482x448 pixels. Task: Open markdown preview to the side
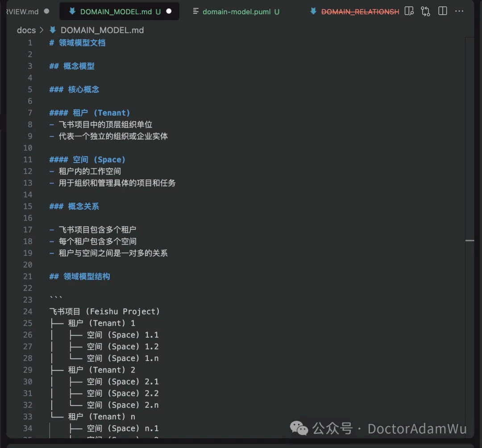[409, 11]
